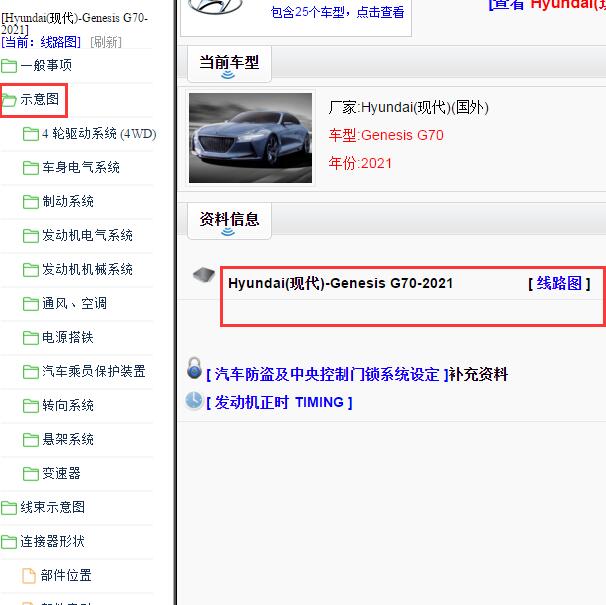Click the open 示意图 folder icon

click(x=9, y=100)
